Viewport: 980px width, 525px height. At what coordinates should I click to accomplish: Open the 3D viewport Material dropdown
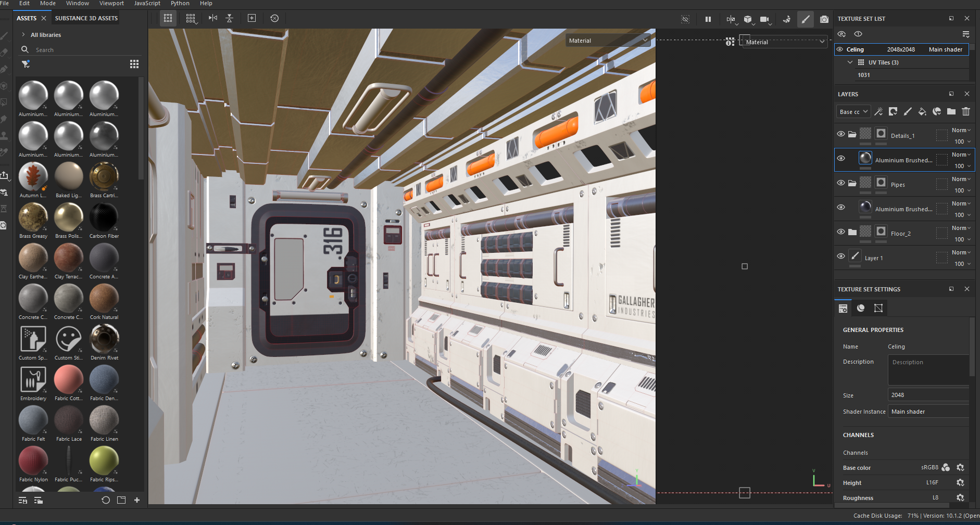pyautogui.click(x=608, y=41)
